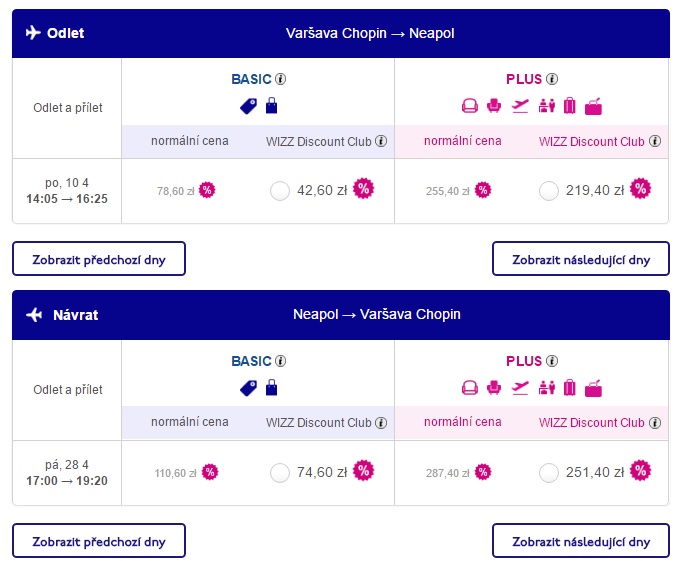Show following days for the return flight

coord(581,541)
